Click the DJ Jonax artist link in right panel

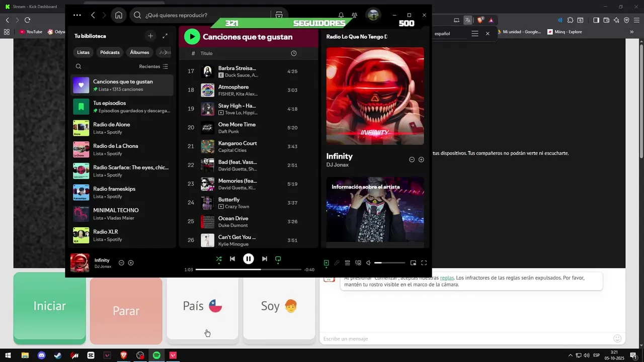pyautogui.click(x=337, y=165)
